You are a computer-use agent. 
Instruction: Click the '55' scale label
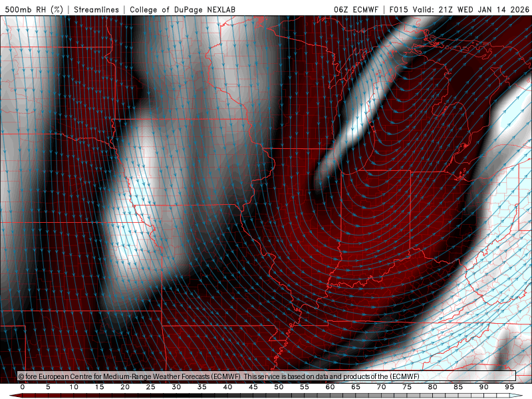coord(305,387)
